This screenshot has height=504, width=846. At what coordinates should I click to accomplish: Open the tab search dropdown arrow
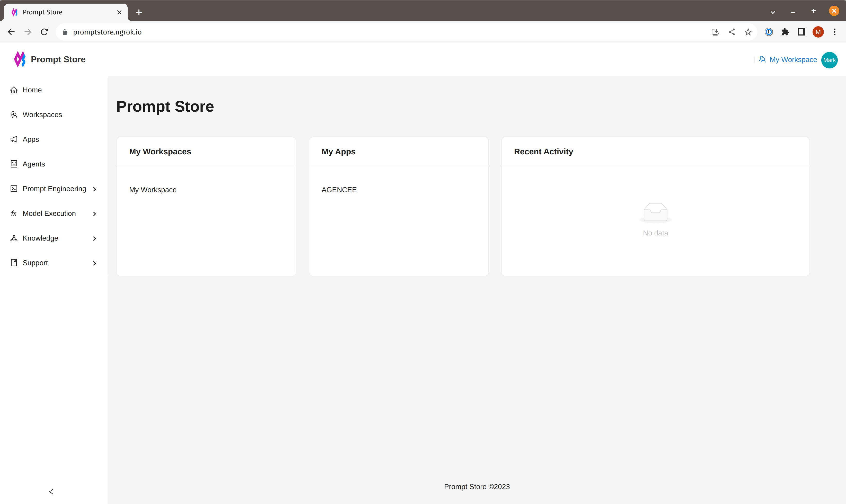(x=773, y=12)
